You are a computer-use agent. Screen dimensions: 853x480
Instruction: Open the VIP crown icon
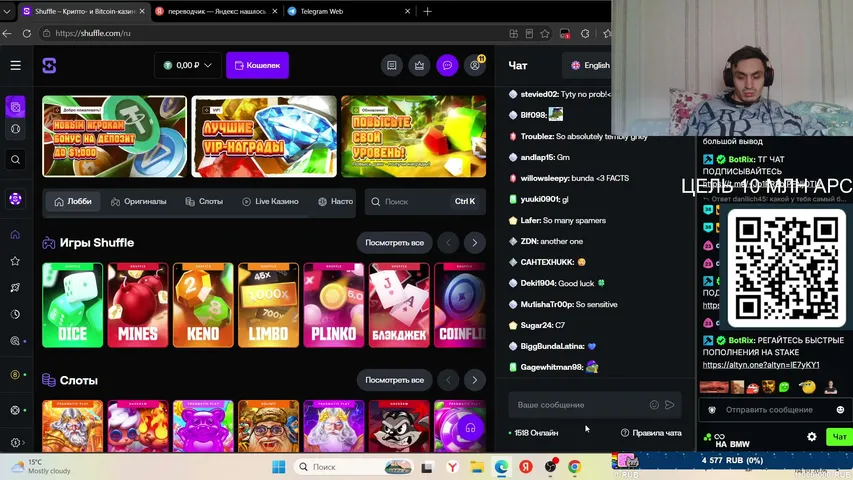point(419,65)
